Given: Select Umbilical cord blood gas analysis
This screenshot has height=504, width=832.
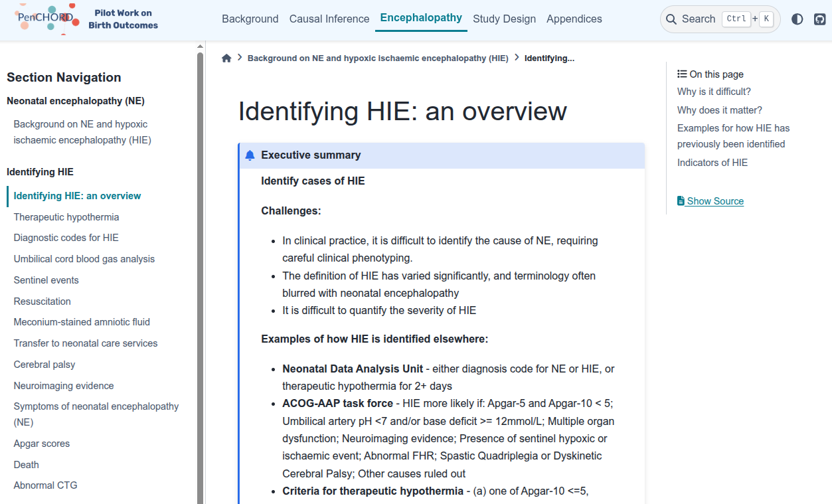Looking at the screenshot, I should (x=84, y=259).
